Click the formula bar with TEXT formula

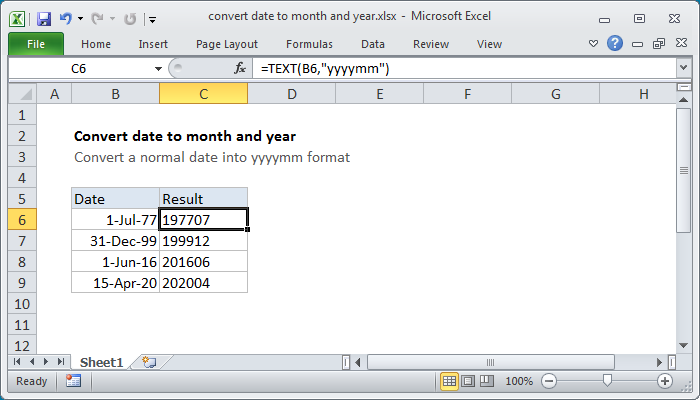pyautogui.click(x=464, y=68)
